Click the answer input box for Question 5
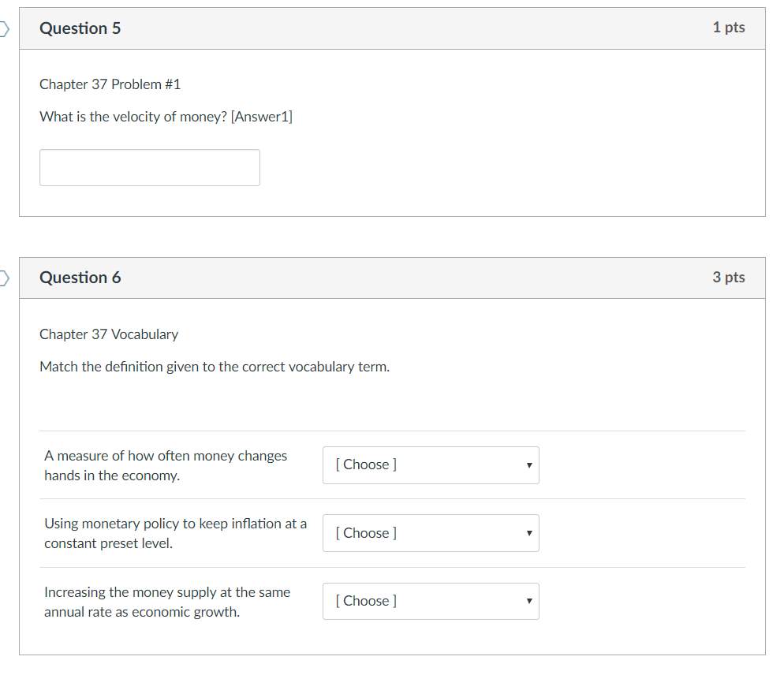 149,167
